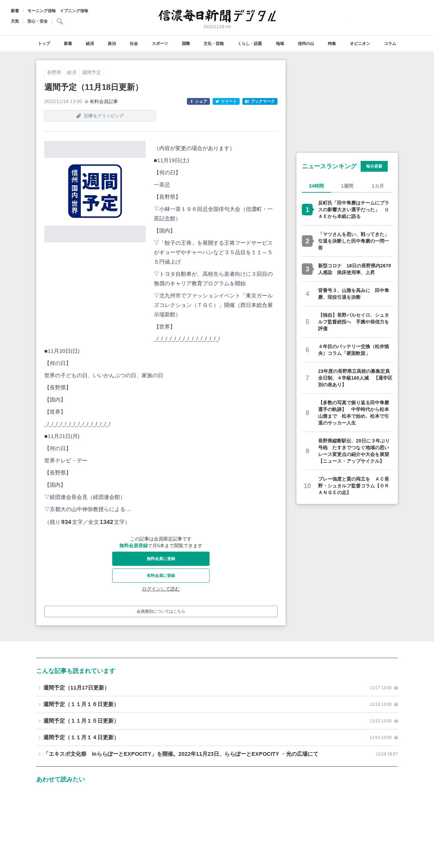
Task: Open モーニング信毎 link
Action: [42, 11]
